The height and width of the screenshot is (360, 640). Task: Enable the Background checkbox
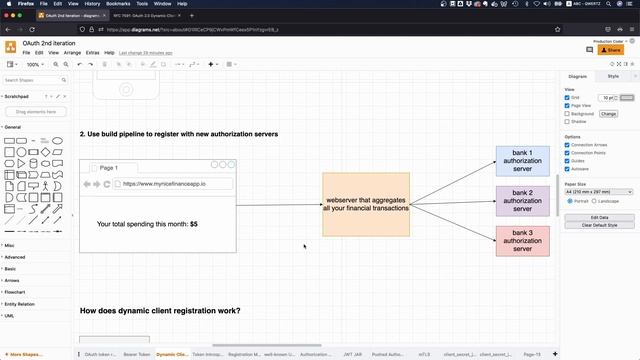[x=567, y=114]
